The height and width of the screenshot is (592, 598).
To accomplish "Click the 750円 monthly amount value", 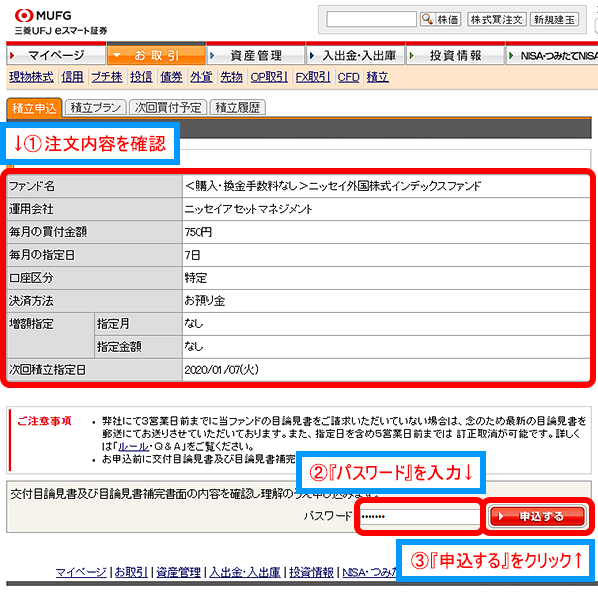I will (198, 232).
